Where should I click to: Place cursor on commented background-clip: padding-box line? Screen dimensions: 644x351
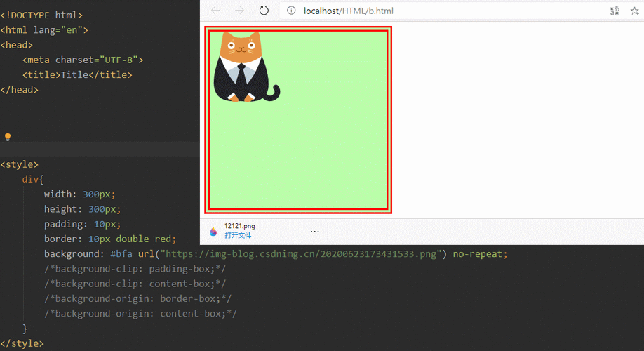point(135,269)
